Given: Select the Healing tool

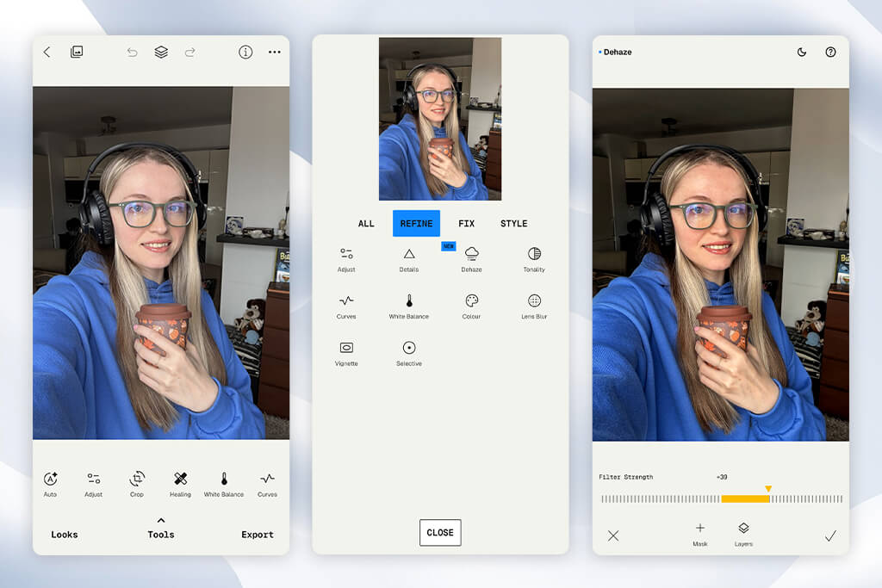Looking at the screenshot, I should (180, 484).
